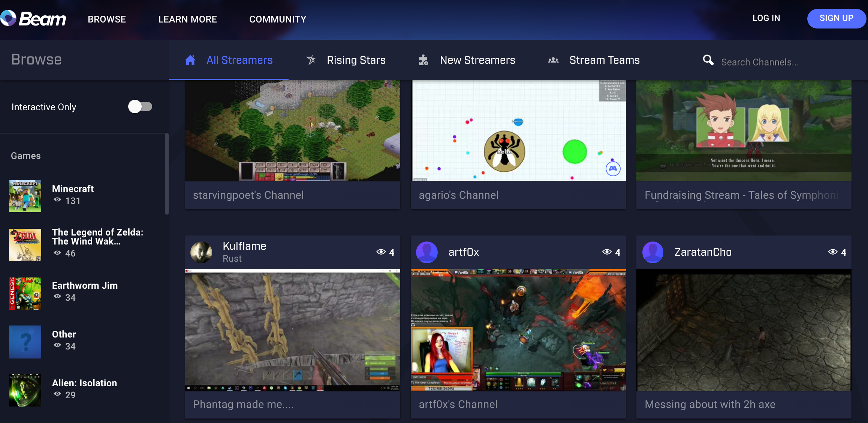Click the search magnifier icon
The image size is (868, 423).
pos(708,60)
